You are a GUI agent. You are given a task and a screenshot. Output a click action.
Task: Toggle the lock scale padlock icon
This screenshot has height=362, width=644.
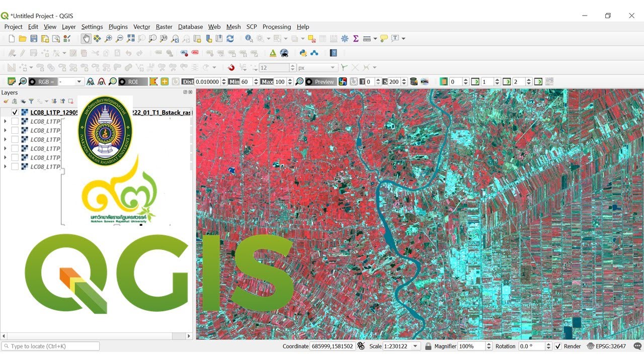[x=428, y=346]
